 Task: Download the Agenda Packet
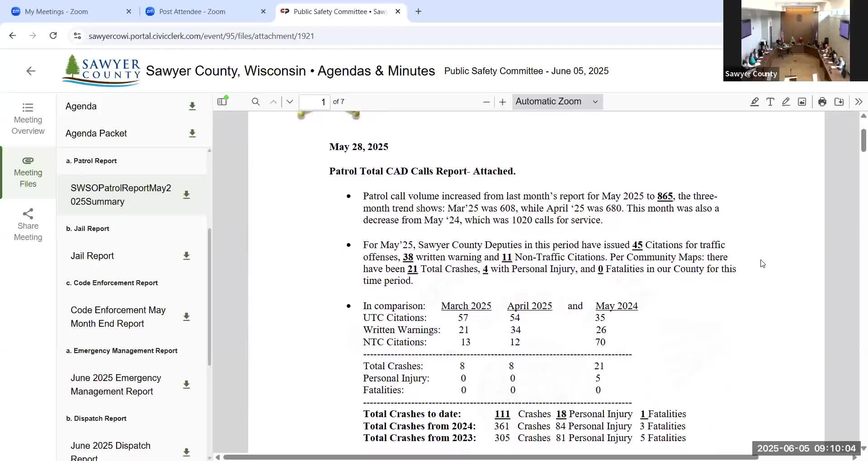click(x=192, y=133)
